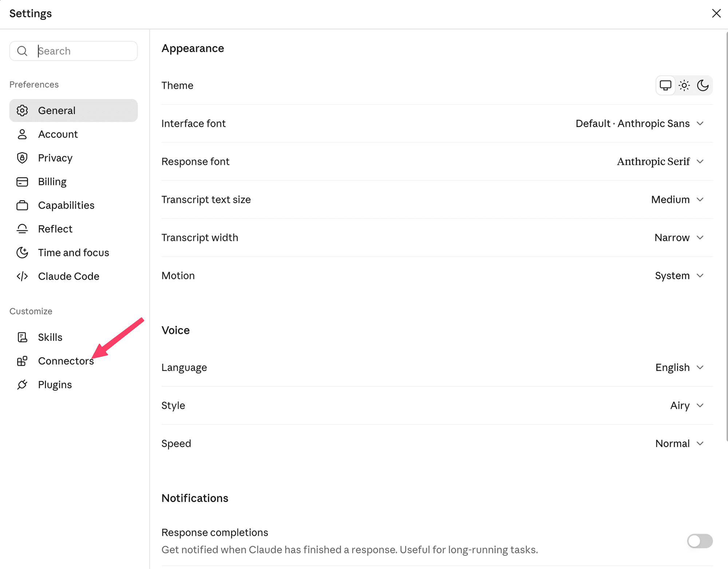Open the Account settings section
Screen dimensions: 728x569
(x=74, y=134)
